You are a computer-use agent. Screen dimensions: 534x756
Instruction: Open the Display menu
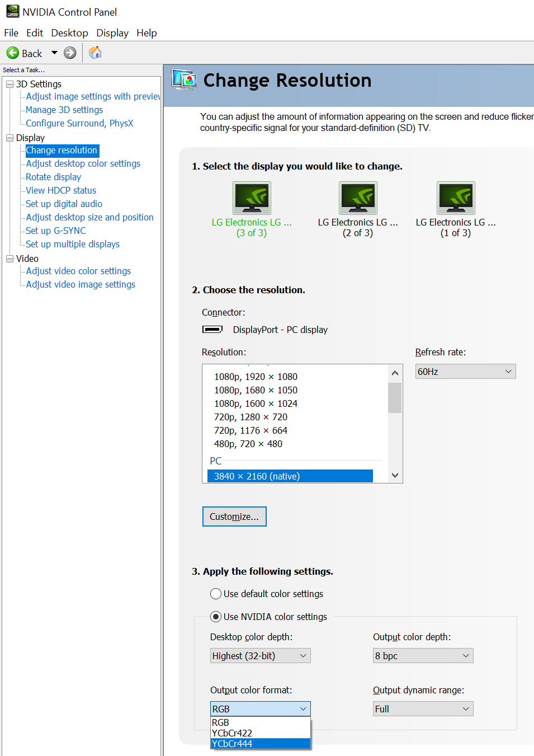[112, 33]
